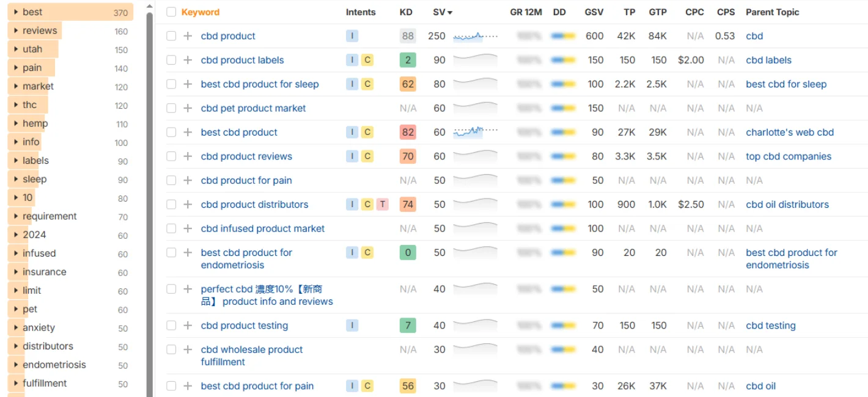Click the plus icon next to "cbd product"
This screenshot has height=397, width=868.
(188, 36)
